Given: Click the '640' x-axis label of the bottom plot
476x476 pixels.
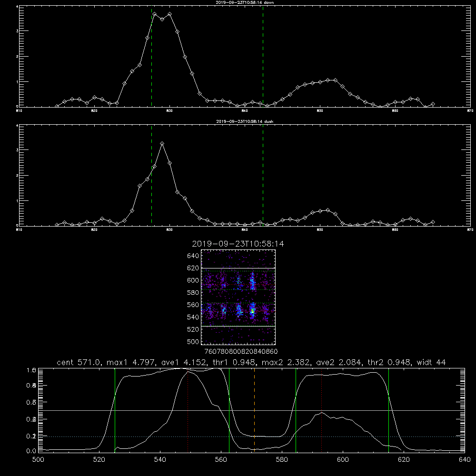Looking at the screenshot, I should [465, 460].
